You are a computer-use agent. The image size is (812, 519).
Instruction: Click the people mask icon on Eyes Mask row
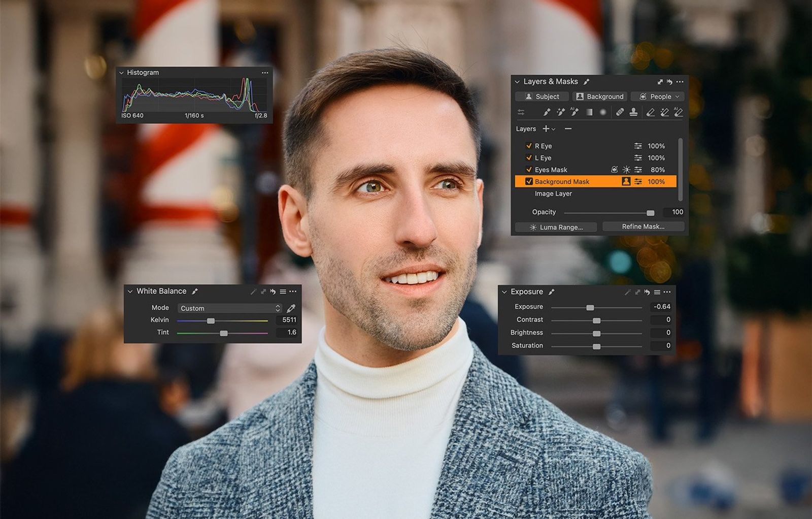pos(615,170)
